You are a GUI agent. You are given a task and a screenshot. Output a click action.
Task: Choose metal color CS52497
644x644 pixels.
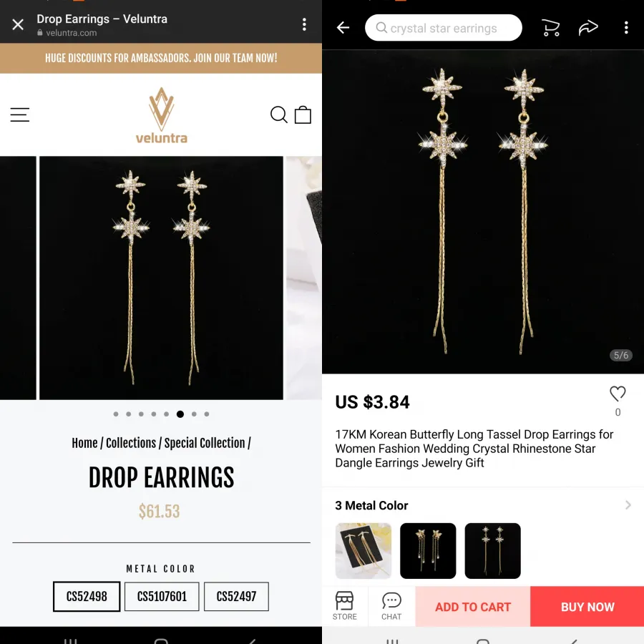236,596
